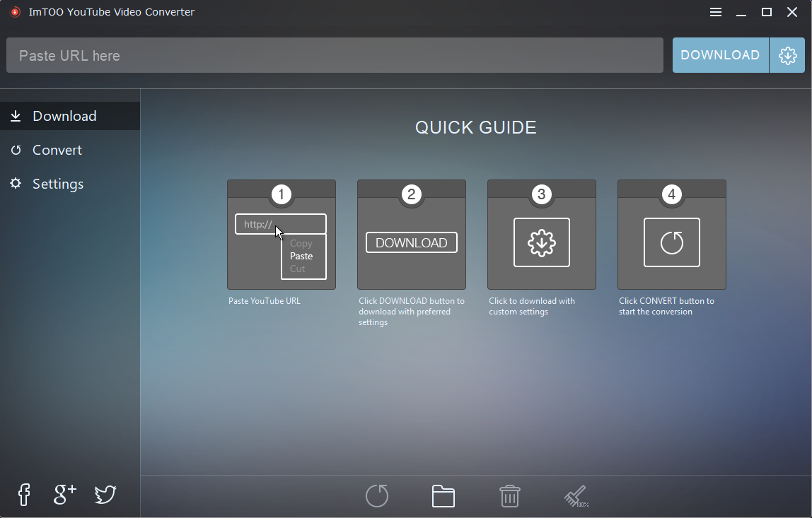
Task: Open the Google Plus link icon
Action: 65,495
